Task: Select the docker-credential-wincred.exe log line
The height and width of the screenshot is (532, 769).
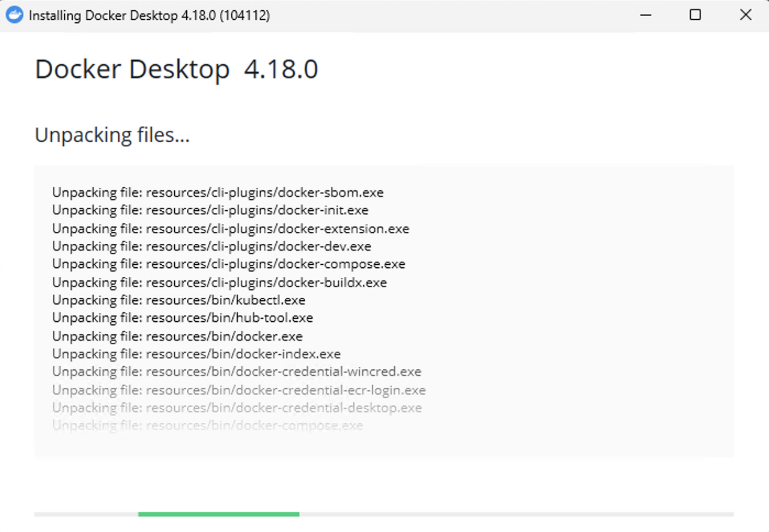Action: [x=237, y=372]
